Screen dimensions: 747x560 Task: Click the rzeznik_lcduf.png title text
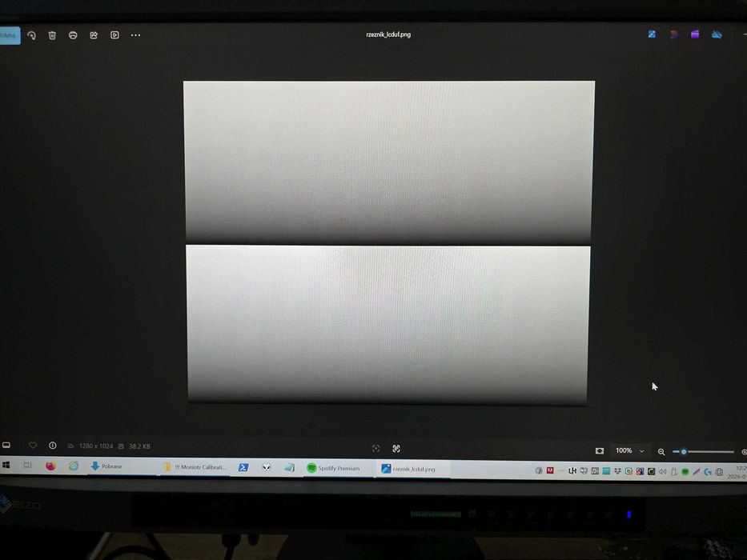click(x=388, y=34)
